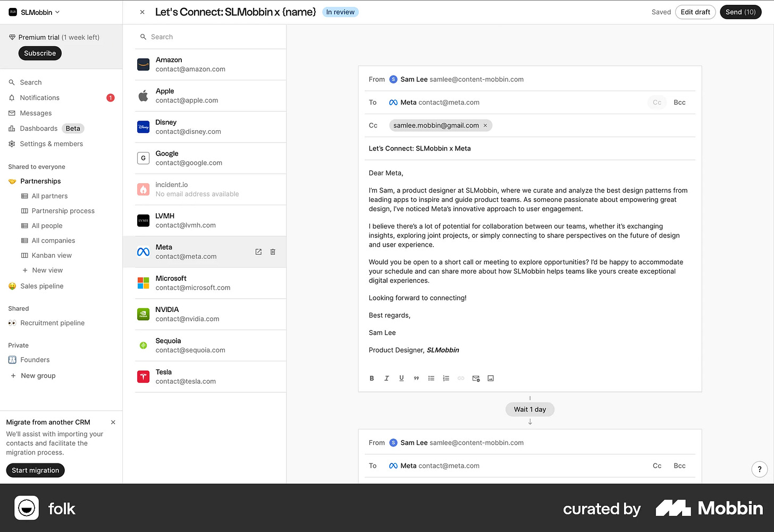Delete Meta from the recipient list
The width and height of the screenshot is (774, 532).
click(273, 252)
